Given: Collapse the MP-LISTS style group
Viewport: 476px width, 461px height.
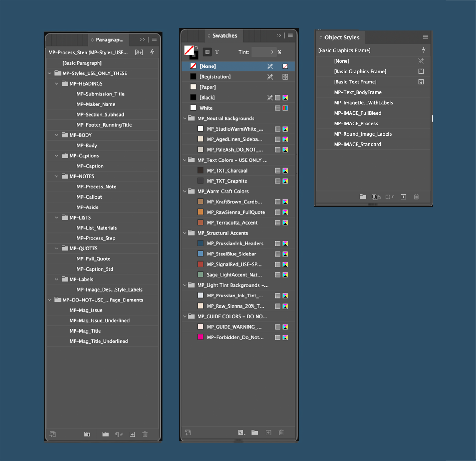Looking at the screenshot, I should pos(57,217).
